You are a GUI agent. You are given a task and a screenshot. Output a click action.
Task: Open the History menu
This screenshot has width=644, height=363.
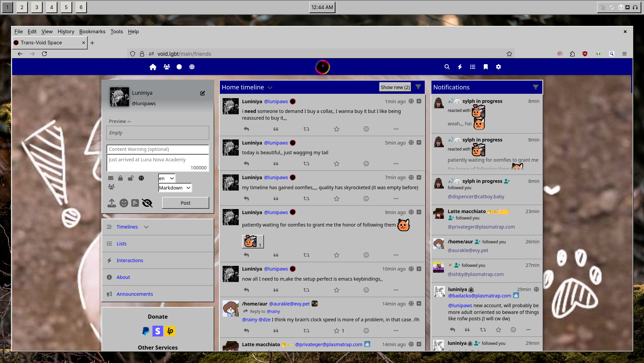point(66,32)
